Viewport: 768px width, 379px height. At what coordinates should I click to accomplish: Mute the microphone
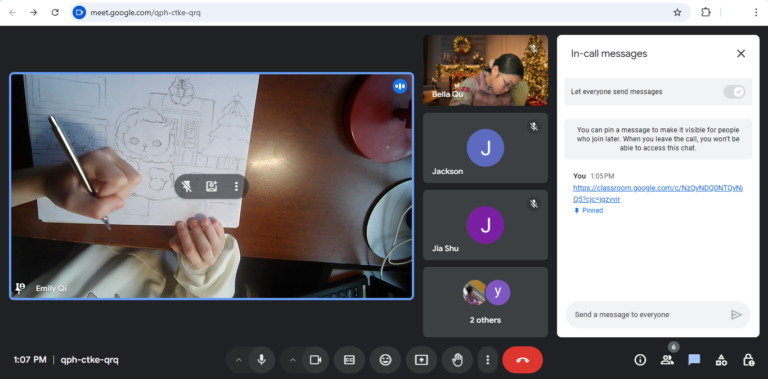point(262,360)
